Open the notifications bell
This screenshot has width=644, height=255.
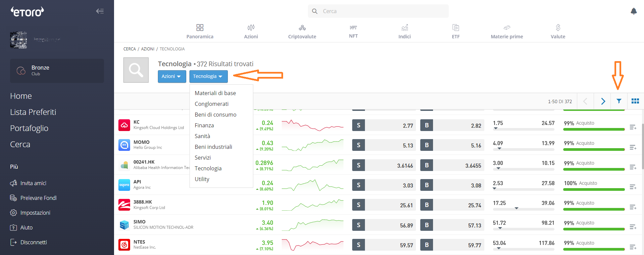coord(634,11)
